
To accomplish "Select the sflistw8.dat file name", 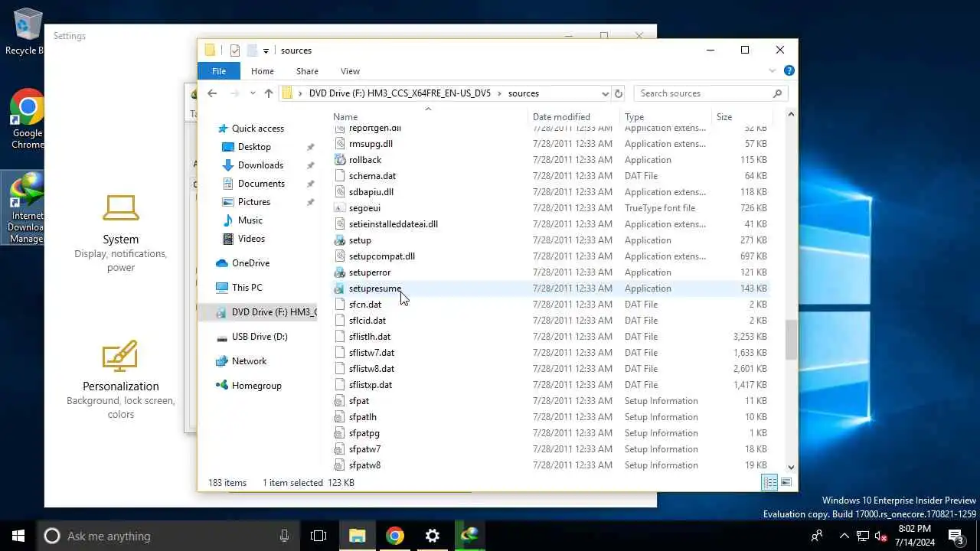I will coord(371,369).
